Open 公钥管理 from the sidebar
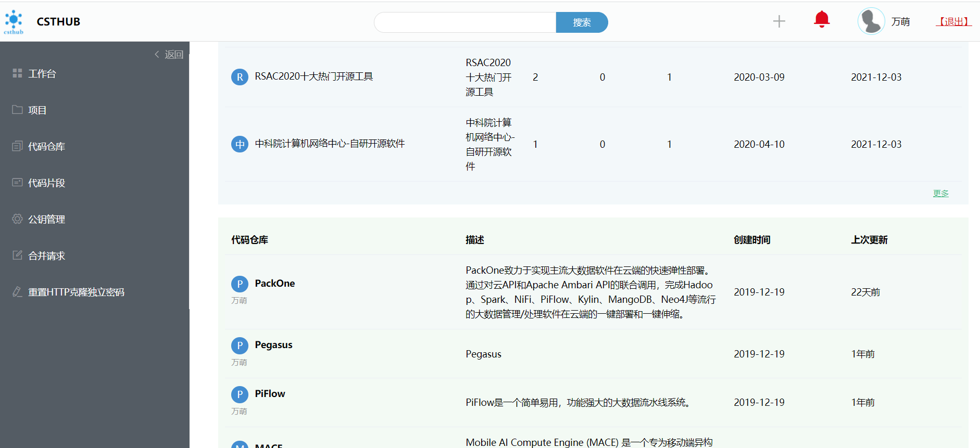The width and height of the screenshot is (980, 448). [x=46, y=220]
